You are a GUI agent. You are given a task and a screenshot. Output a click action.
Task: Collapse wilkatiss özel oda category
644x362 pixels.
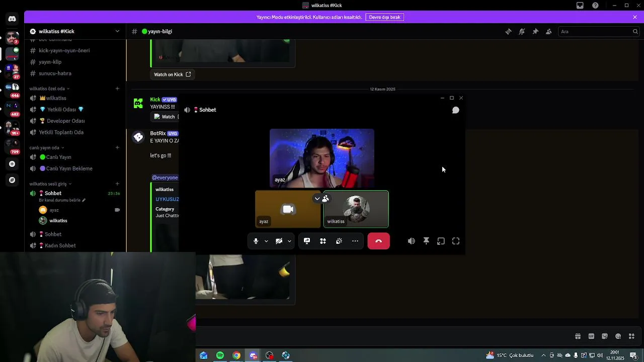(49, 88)
